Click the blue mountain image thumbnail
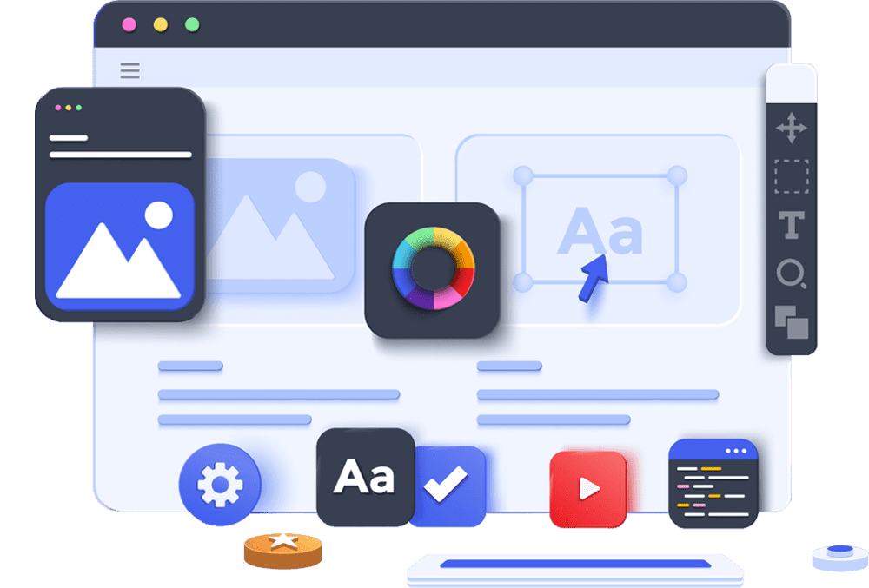 119,247
